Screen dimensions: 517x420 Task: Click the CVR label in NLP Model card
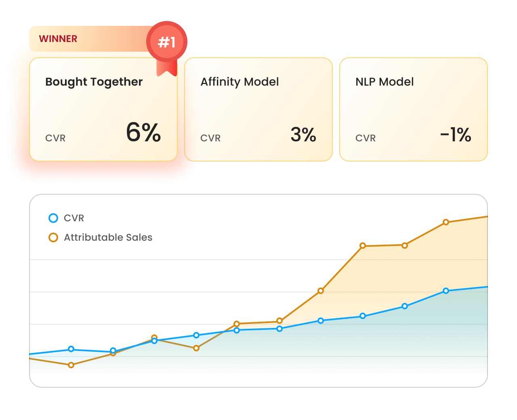[366, 138]
